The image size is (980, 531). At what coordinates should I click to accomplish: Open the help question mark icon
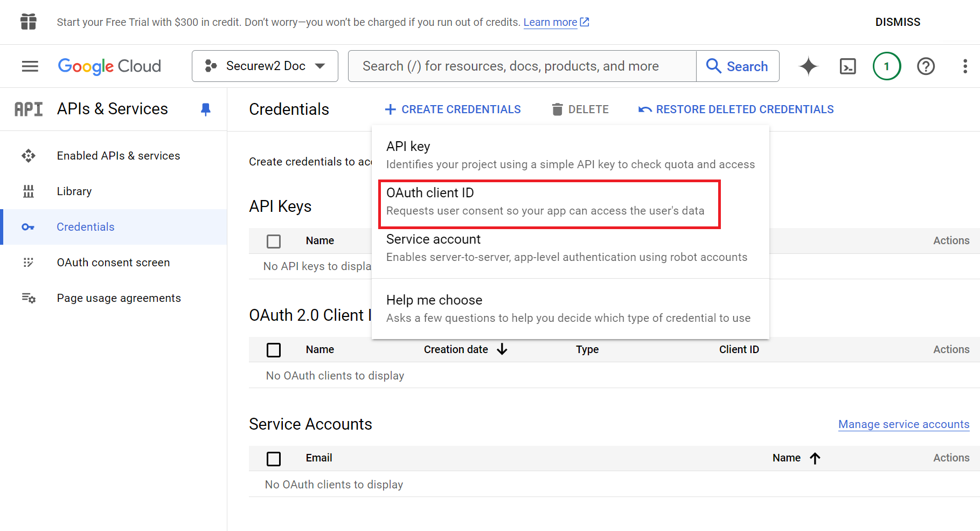(x=926, y=66)
